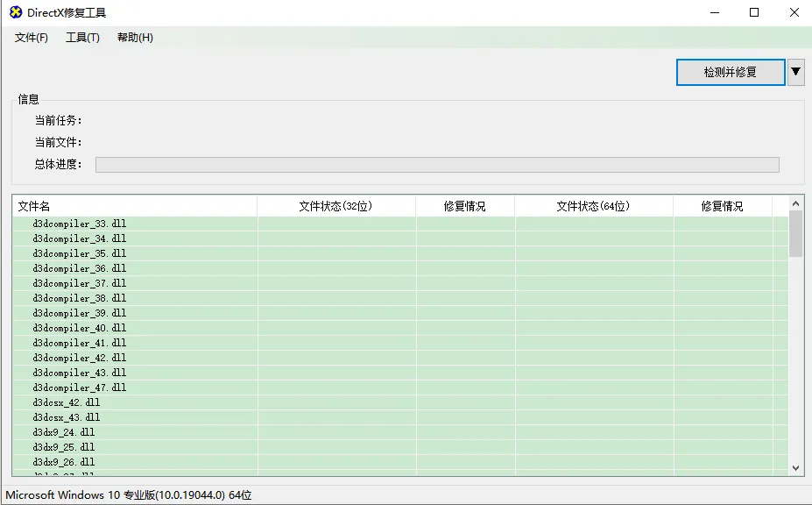Viewport: 812px width, 505px height.
Task: Click the list scrollbar up arrow
Action: click(x=796, y=203)
